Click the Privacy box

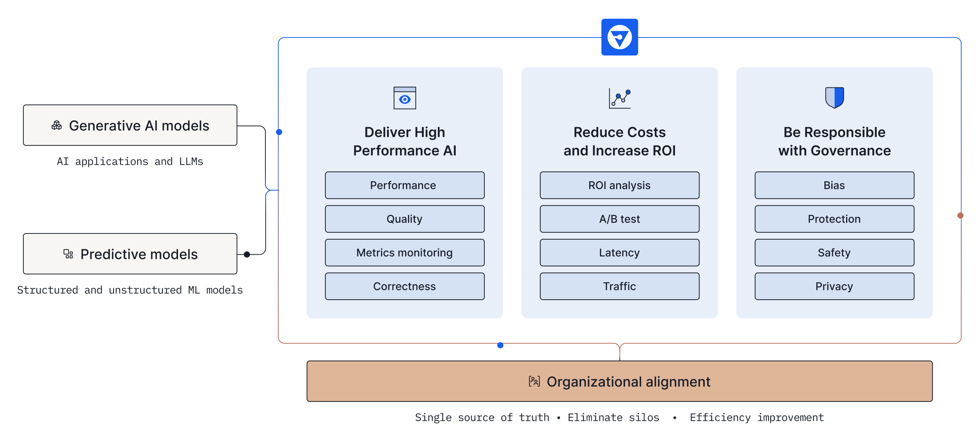coord(835,286)
